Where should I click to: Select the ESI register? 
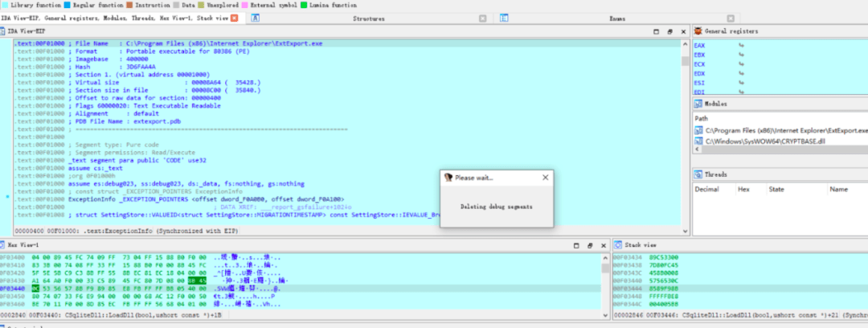699,83
